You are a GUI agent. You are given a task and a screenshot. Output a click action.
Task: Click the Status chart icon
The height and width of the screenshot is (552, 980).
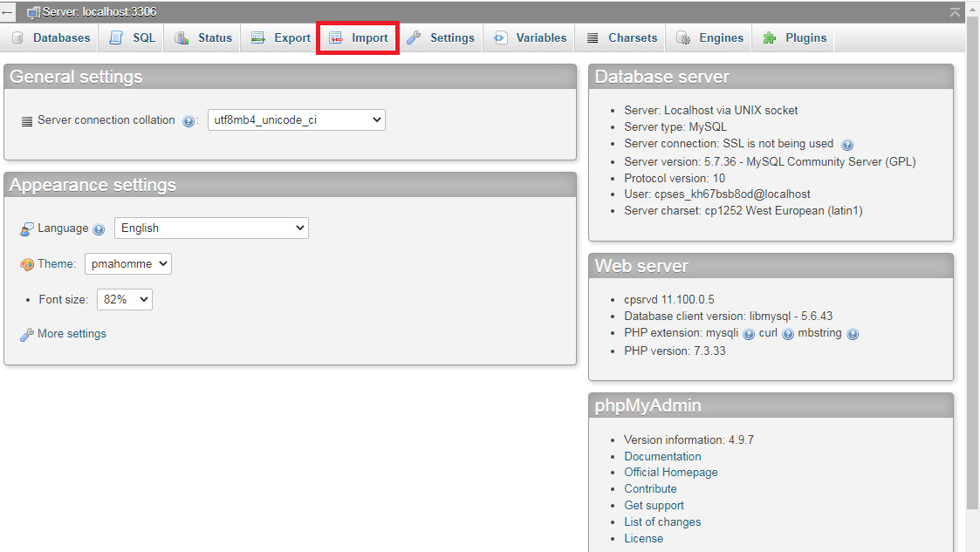[182, 38]
